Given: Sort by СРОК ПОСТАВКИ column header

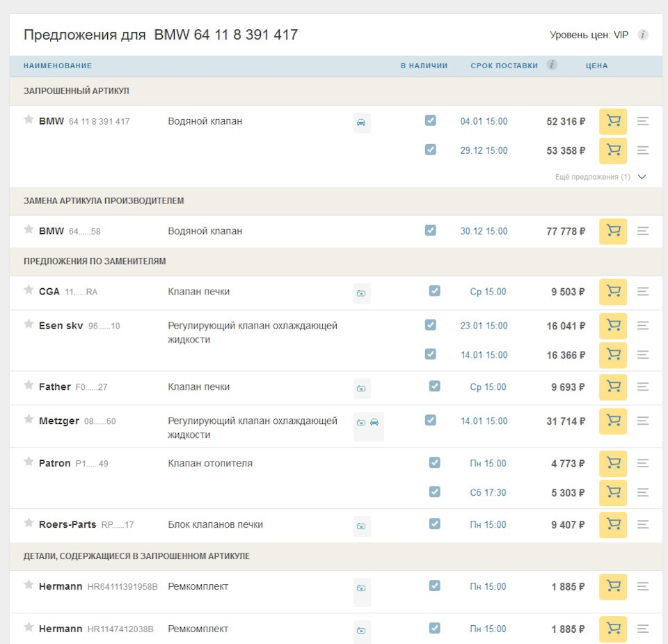Looking at the screenshot, I should pyautogui.click(x=504, y=66).
